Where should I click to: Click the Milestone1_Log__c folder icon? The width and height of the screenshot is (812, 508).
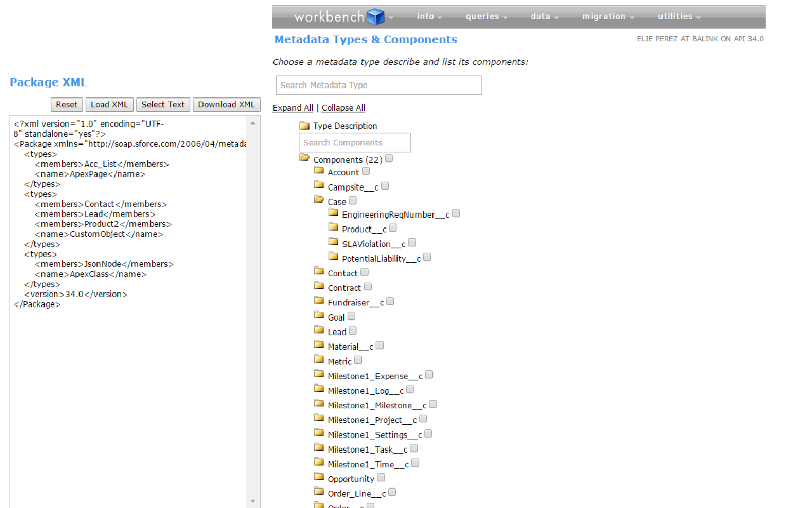pos(319,389)
